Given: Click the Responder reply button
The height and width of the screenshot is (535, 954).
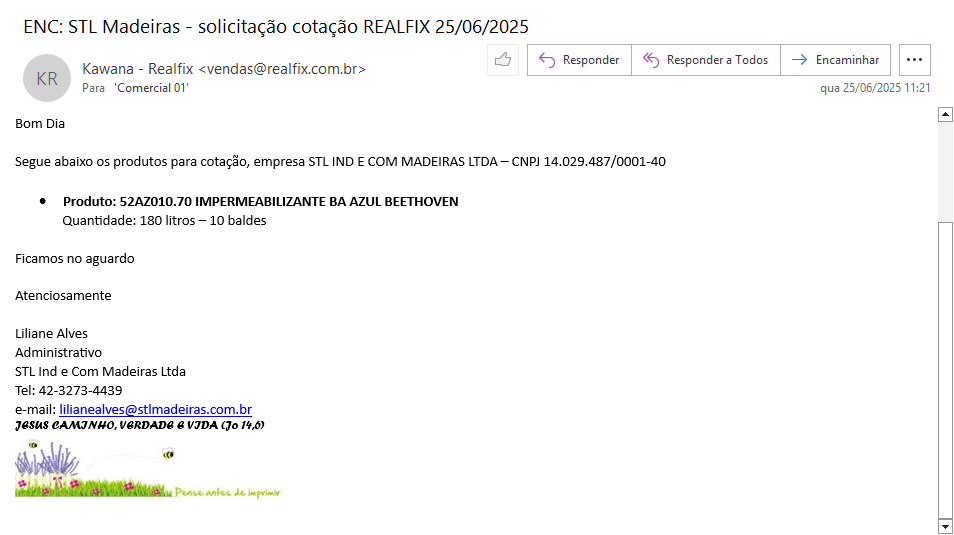Looking at the screenshot, I should pos(579,60).
